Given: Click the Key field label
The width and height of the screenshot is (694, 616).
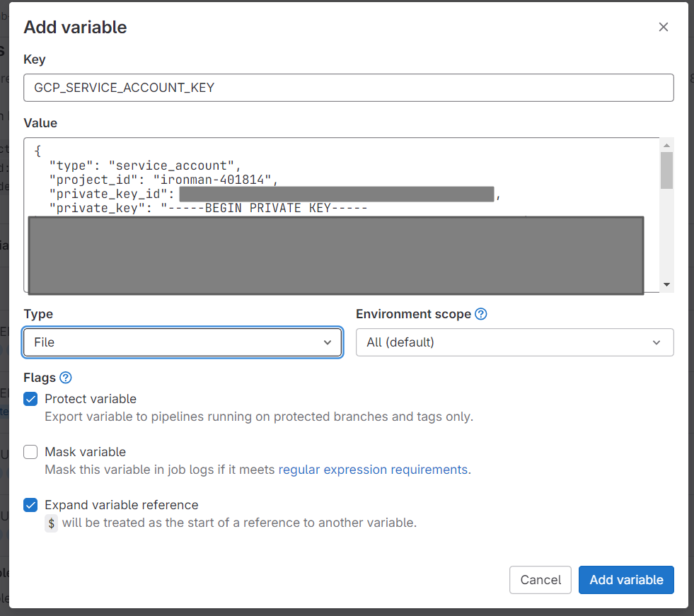Looking at the screenshot, I should coord(35,59).
